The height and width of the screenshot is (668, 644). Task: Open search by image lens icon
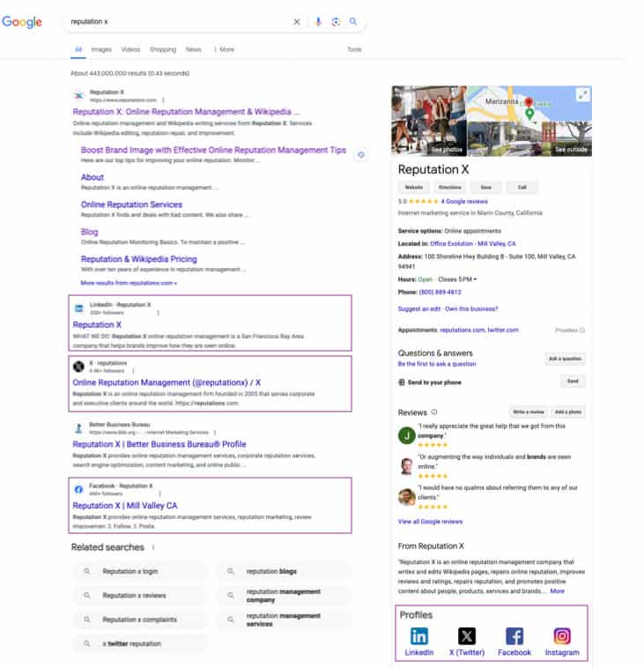pyautogui.click(x=336, y=22)
